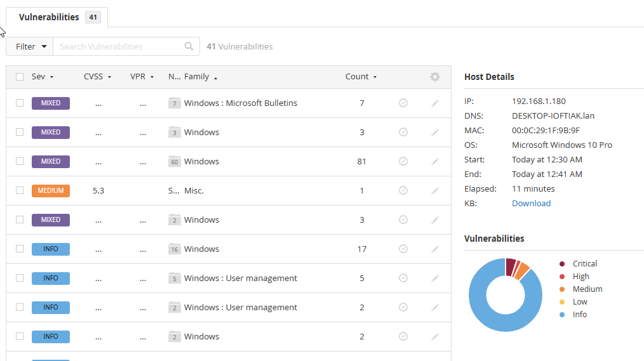Click the count value 81
Screen dimensions: 644x361
click(x=361, y=162)
